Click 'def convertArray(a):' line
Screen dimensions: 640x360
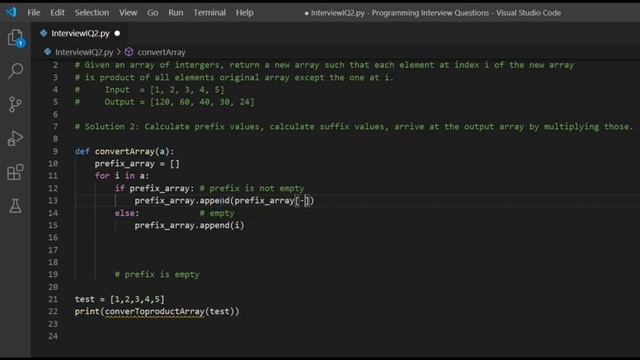click(x=124, y=151)
